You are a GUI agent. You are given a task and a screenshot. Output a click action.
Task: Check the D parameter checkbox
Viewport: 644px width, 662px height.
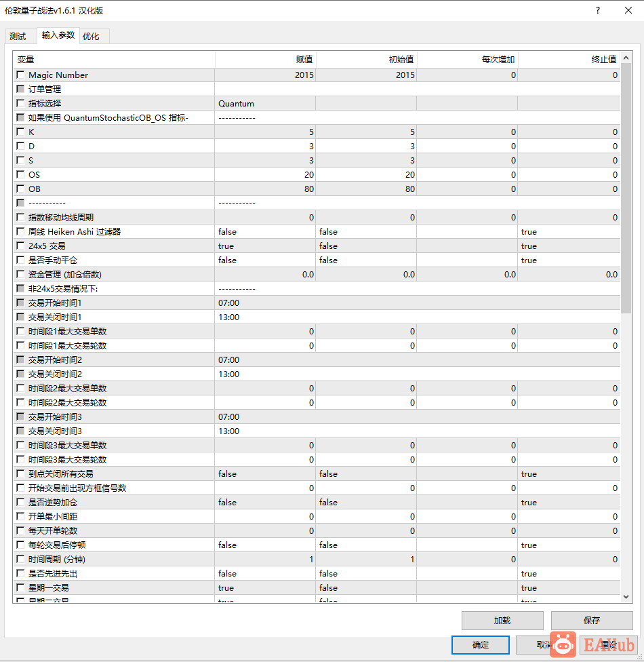(x=20, y=146)
